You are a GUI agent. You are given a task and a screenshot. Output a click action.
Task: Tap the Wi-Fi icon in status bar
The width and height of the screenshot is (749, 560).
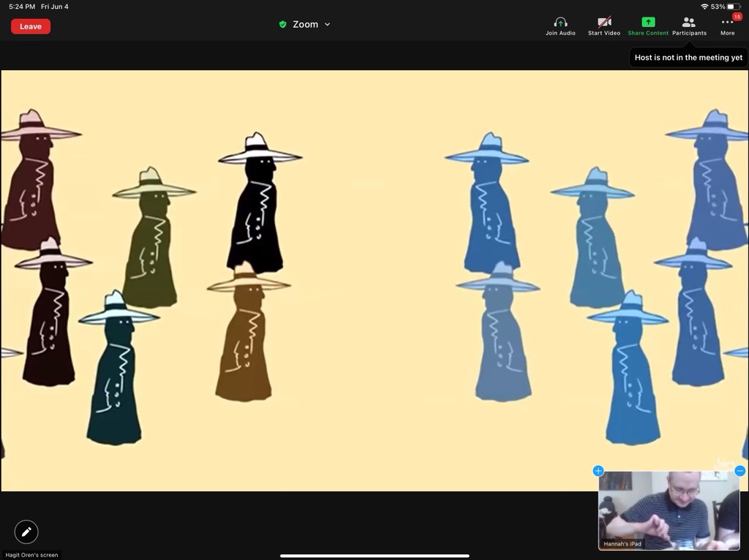click(704, 7)
